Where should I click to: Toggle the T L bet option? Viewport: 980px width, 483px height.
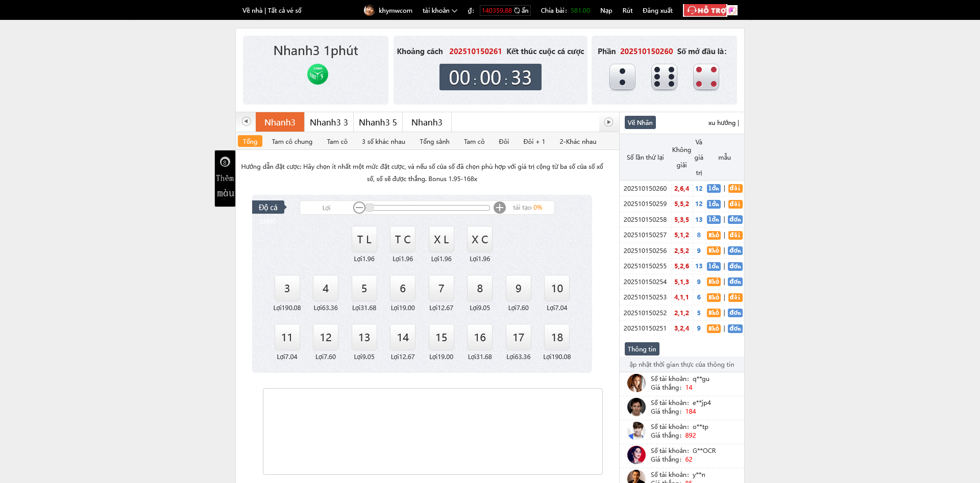pyautogui.click(x=364, y=240)
